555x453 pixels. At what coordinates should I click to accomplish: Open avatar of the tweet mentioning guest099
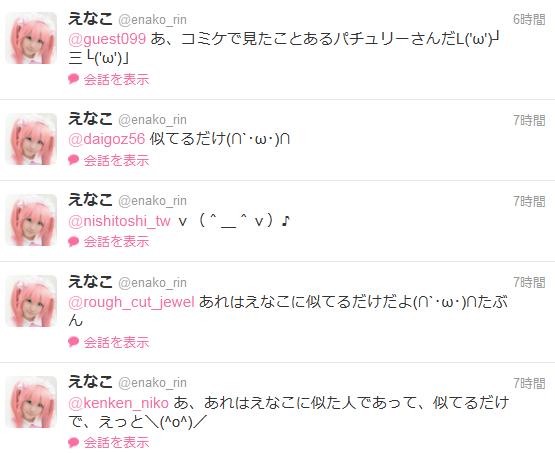[x=31, y=38]
